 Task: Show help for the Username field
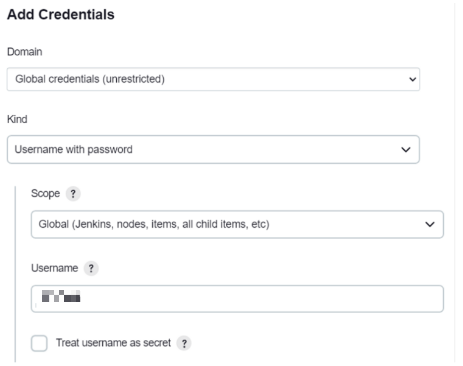click(x=91, y=268)
